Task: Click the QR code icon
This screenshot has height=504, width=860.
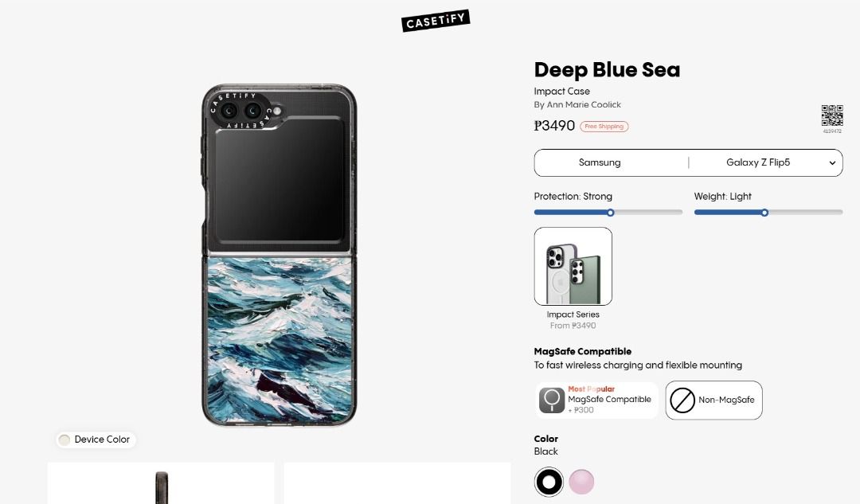Action: [x=832, y=116]
